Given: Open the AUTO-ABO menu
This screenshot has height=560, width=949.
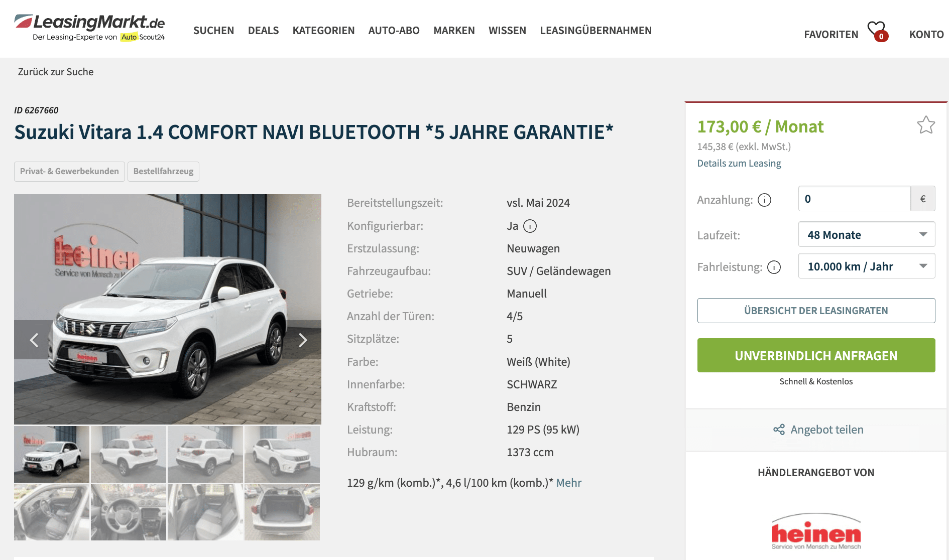Looking at the screenshot, I should (394, 31).
